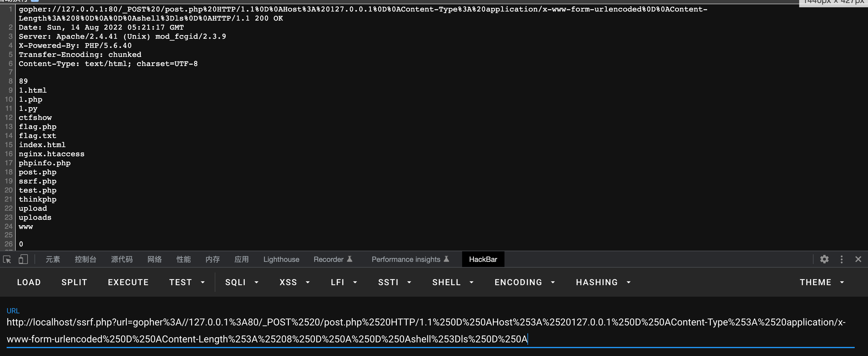The height and width of the screenshot is (356, 868).
Task: Open the 源代码 tab
Action: click(x=122, y=259)
